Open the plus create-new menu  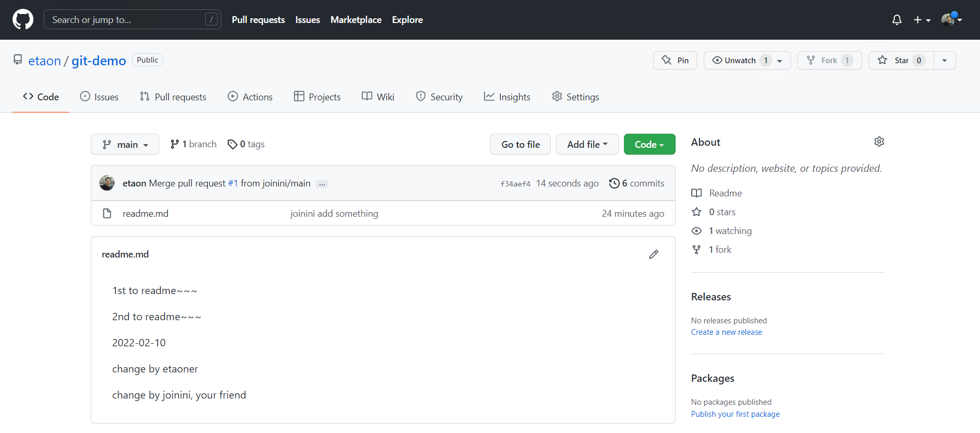point(922,20)
